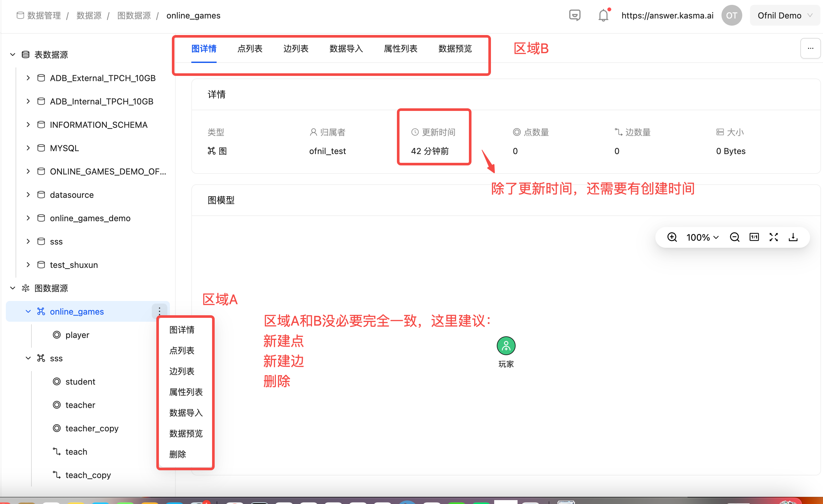Switch to the 数据预览 tab

[455, 49]
